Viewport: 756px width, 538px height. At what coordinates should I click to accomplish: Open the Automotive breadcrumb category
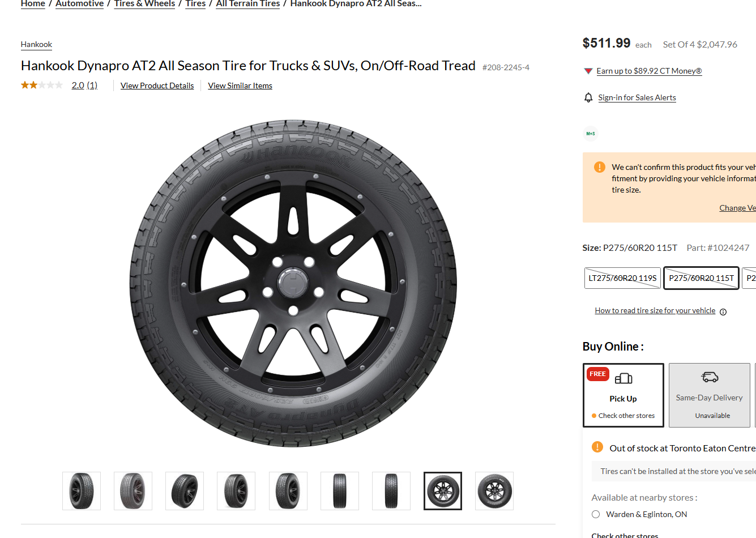(x=79, y=4)
